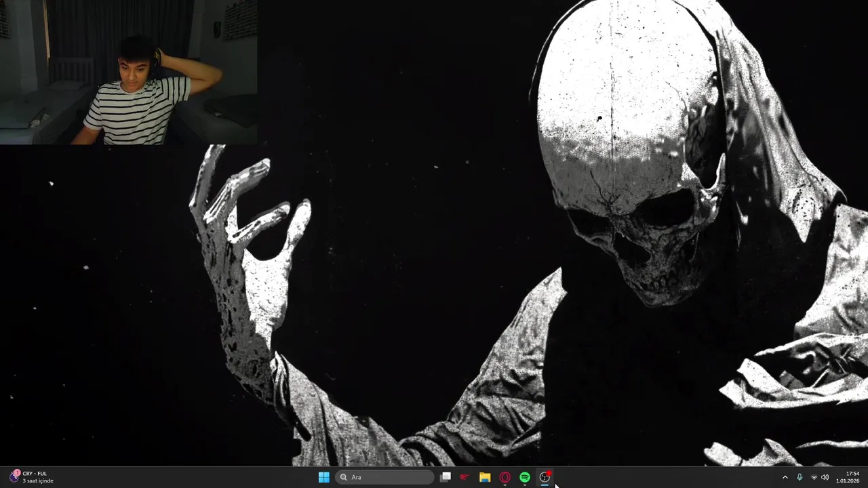Open Spotify from the taskbar
Screen dimensions: 868x488
click(525, 477)
